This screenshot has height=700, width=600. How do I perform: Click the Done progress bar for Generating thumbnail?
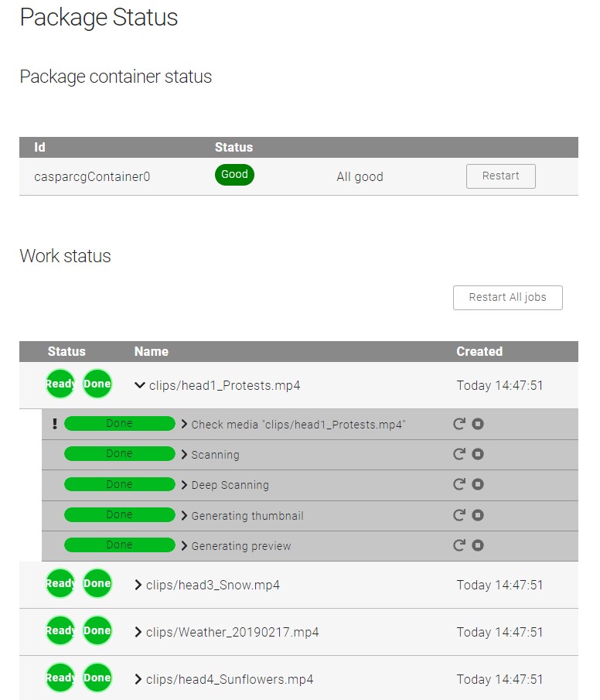(x=120, y=514)
